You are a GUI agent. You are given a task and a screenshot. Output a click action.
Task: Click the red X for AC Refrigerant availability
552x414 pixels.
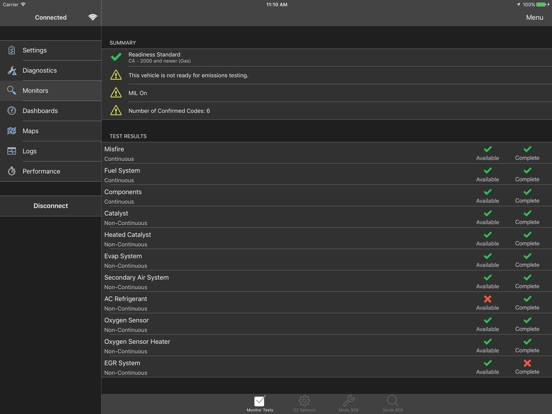(x=488, y=299)
